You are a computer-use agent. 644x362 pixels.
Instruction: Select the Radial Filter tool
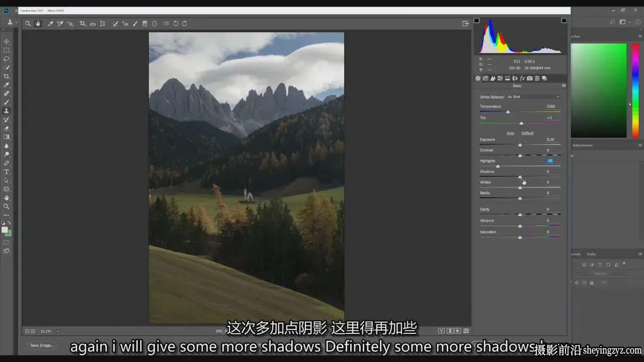(x=154, y=24)
